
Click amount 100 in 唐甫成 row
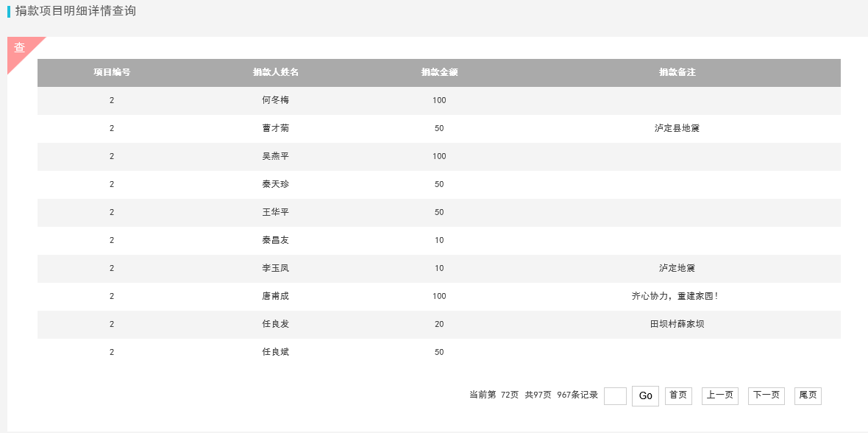coord(439,296)
